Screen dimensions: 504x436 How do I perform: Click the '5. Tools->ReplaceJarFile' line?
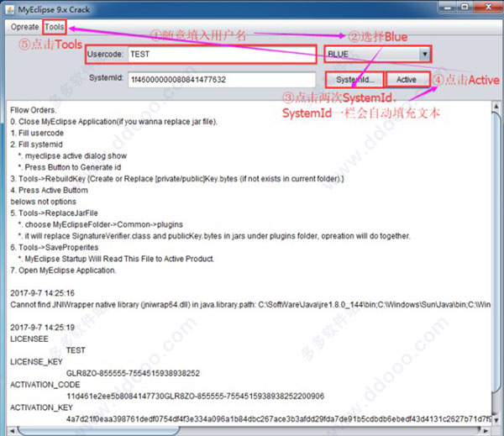click(54, 213)
